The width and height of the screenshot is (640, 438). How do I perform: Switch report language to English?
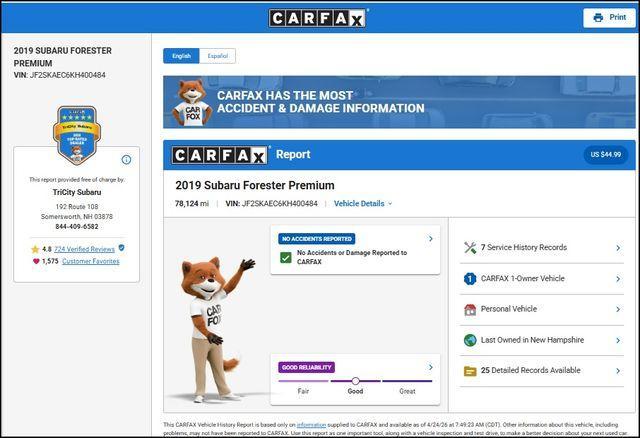(x=181, y=56)
